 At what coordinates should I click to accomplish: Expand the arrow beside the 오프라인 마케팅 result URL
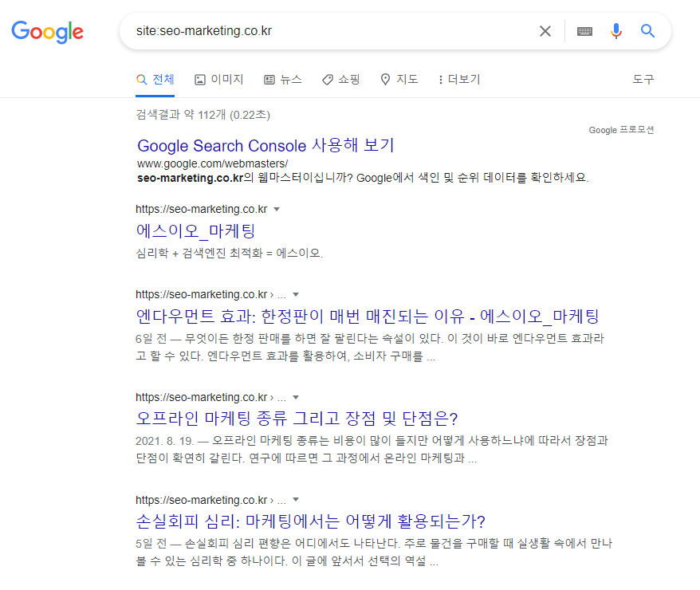coord(296,397)
